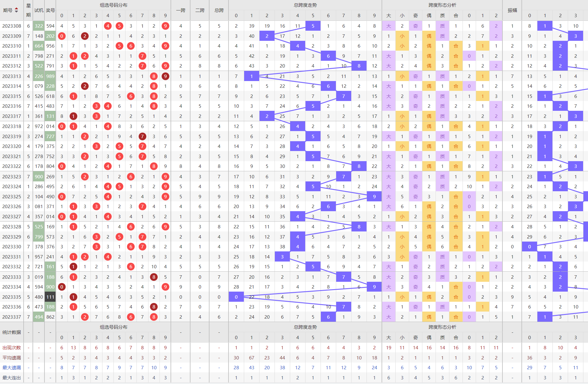Click value 43 in 最大遗漏 row

tap(252, 368)
